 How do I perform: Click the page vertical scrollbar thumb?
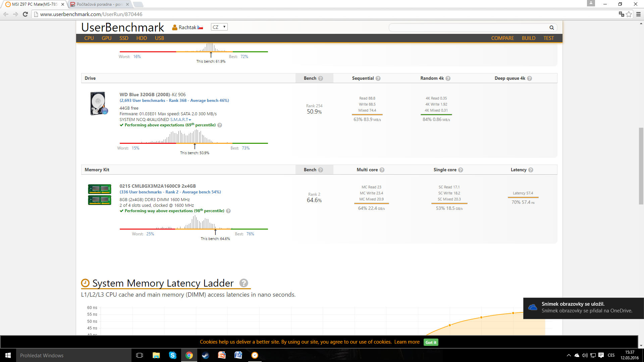(641, 166)
